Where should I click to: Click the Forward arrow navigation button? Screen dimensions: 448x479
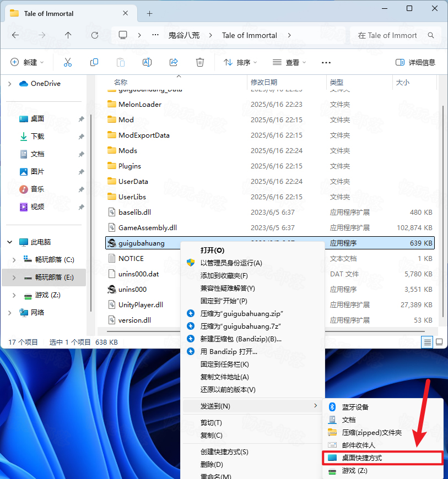[x=42, y=35]
